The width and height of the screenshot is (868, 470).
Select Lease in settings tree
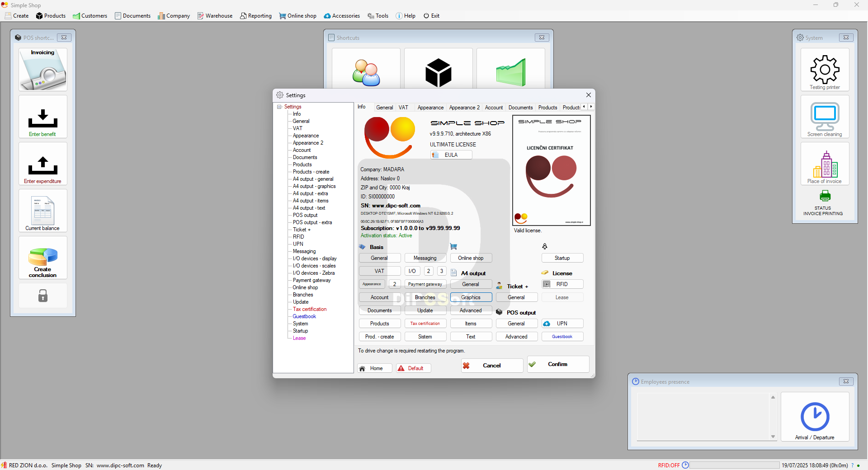point(299,338)
